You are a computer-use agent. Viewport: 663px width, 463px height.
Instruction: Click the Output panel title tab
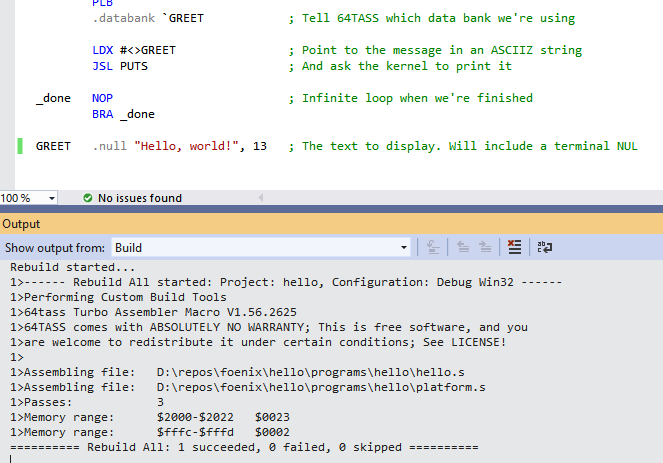(x=21, y=224)
